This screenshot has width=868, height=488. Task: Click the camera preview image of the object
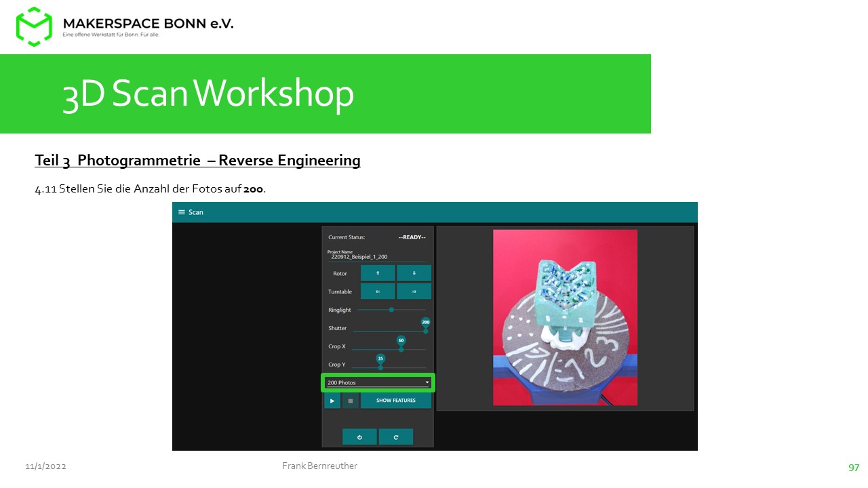coord(565,317)
